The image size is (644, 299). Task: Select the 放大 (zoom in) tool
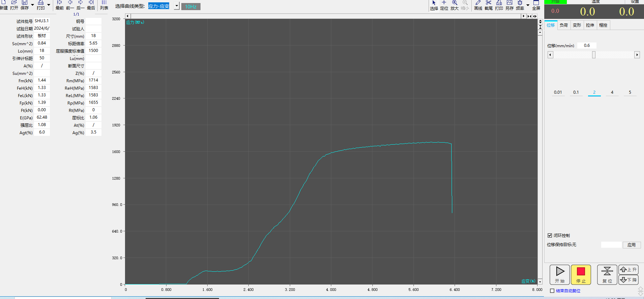[x=455, y=5]
